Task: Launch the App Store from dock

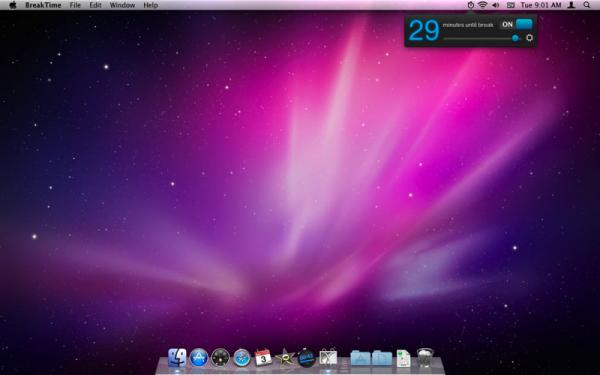Action: click(x=199, y=358)
